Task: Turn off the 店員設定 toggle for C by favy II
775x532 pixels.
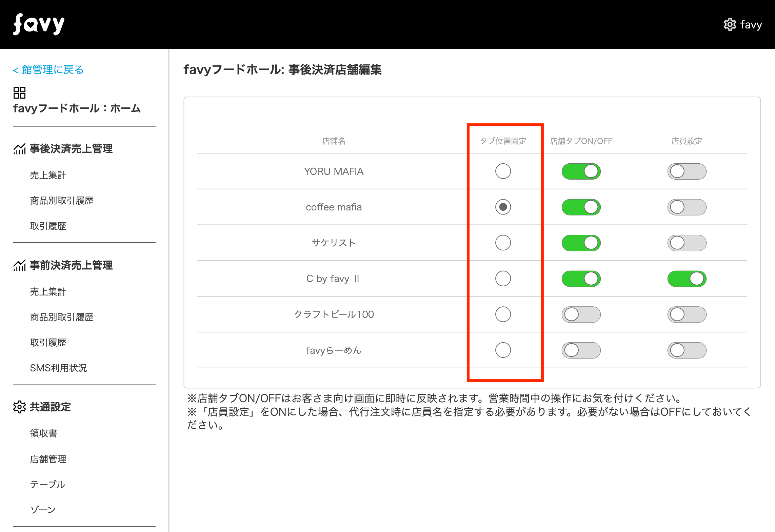Action: click(687, 279)
